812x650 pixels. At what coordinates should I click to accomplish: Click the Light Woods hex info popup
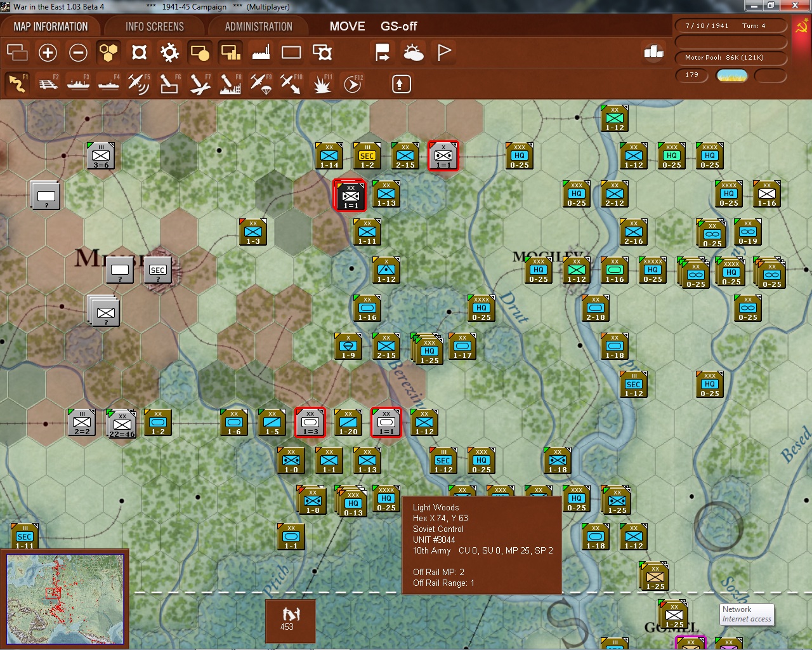(481, 545)
